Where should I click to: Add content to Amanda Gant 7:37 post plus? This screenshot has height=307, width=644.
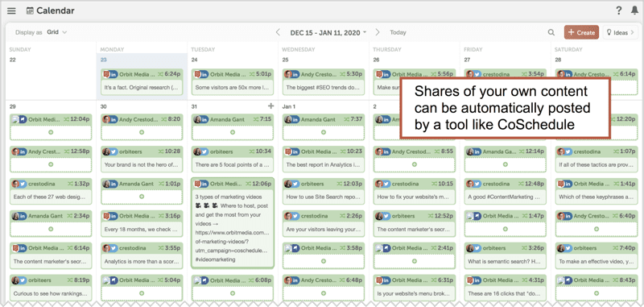point(324,132)
